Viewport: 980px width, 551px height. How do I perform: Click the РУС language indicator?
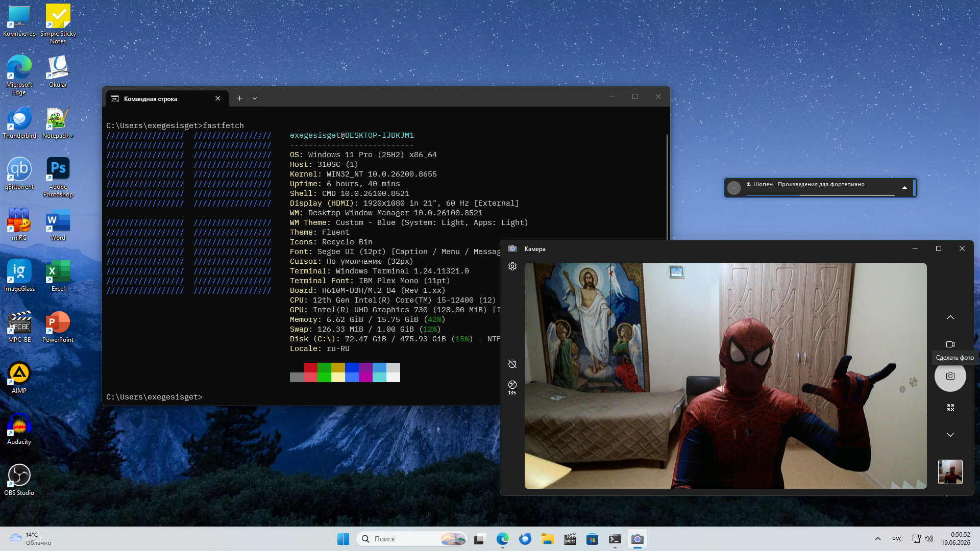[897, 539]
